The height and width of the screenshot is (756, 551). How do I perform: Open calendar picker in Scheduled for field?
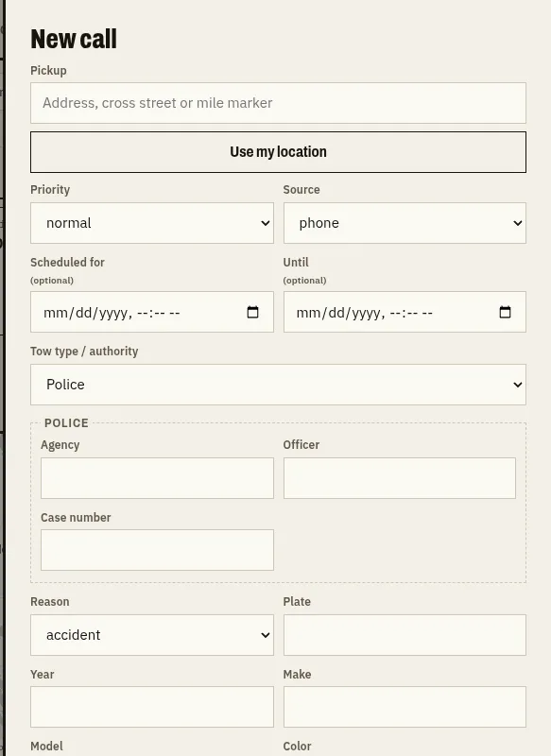pos(252,312)
